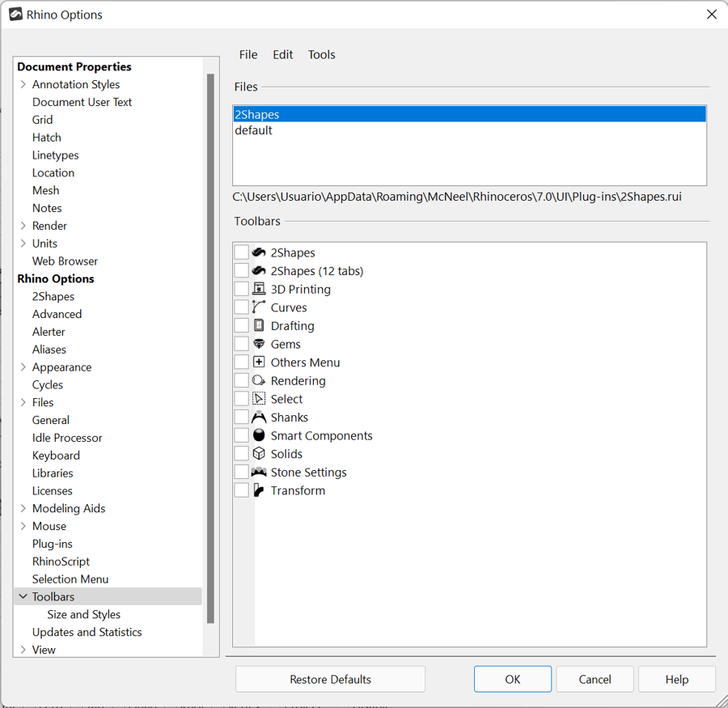Click the left panel vertical scrollbar
The width and height of the screenshot is (728, 708).
click(211, 348)
